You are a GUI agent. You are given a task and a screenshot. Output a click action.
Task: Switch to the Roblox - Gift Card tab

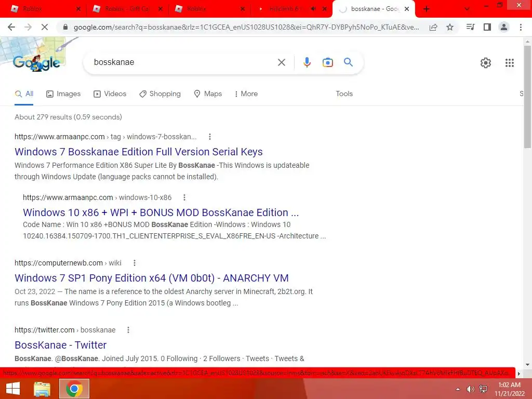coord(127,9)
